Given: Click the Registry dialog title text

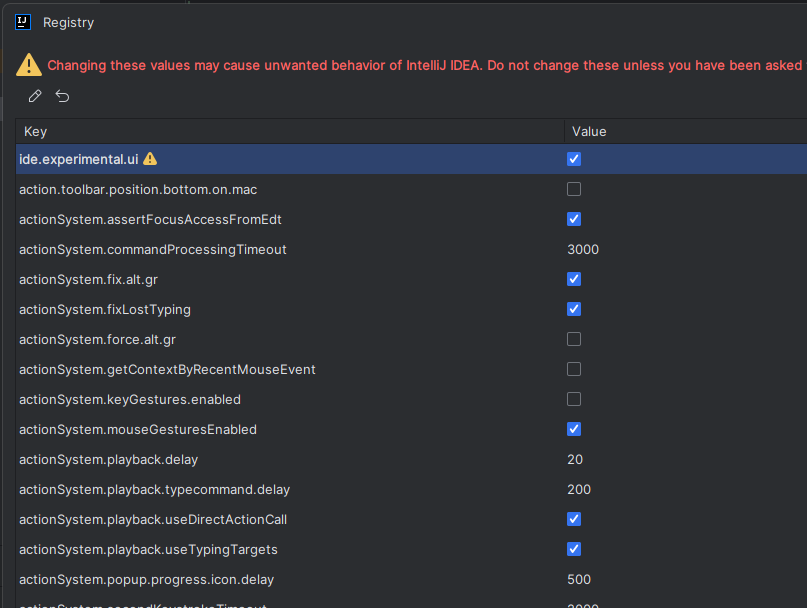Looking at the screenshot, I should click(x=68, y=23).
